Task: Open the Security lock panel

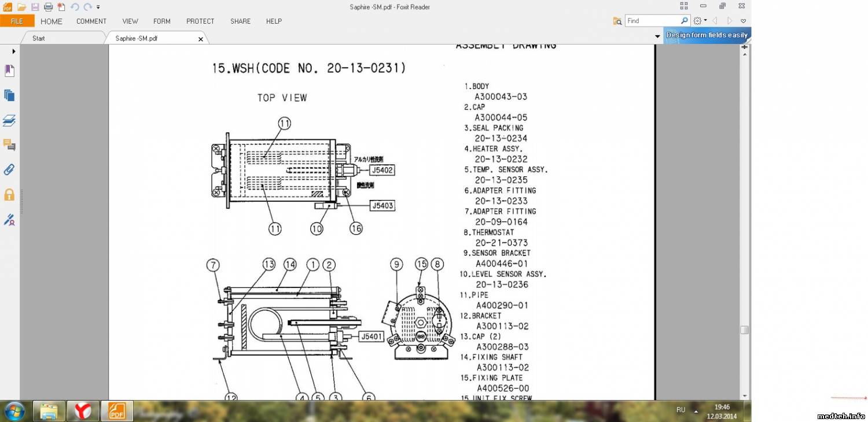Action: tap(9, 194)
